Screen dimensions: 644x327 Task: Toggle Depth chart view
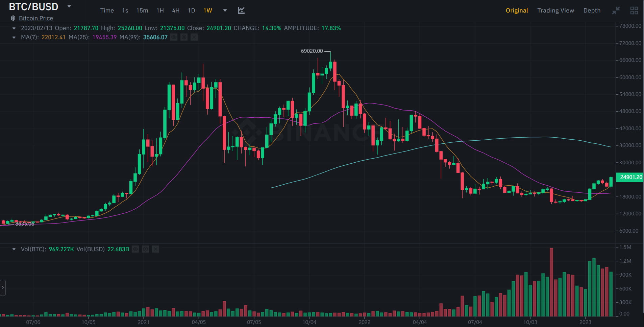coord(592,10)
